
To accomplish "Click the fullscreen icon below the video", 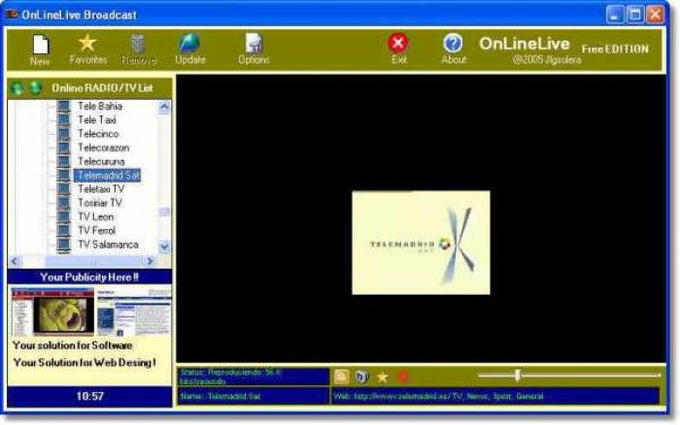I will point(341,377).
